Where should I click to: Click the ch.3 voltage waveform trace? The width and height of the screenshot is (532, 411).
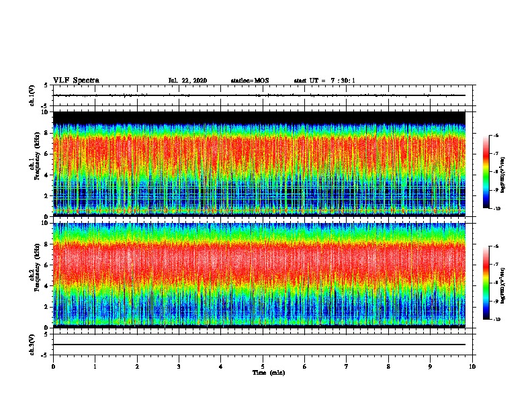pyautogui.click(x=259, y=345)
